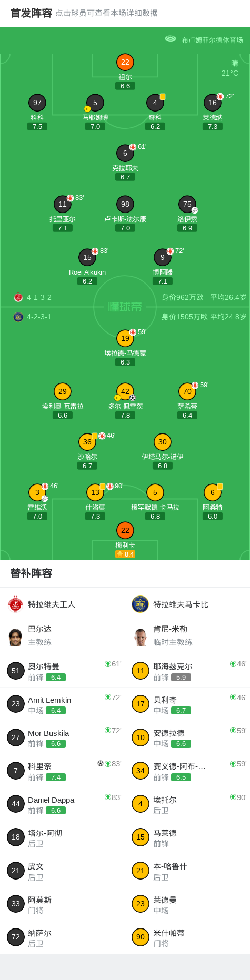Open substitute 米什帕蒂 number 90 goalkeeper

(188, 937)
